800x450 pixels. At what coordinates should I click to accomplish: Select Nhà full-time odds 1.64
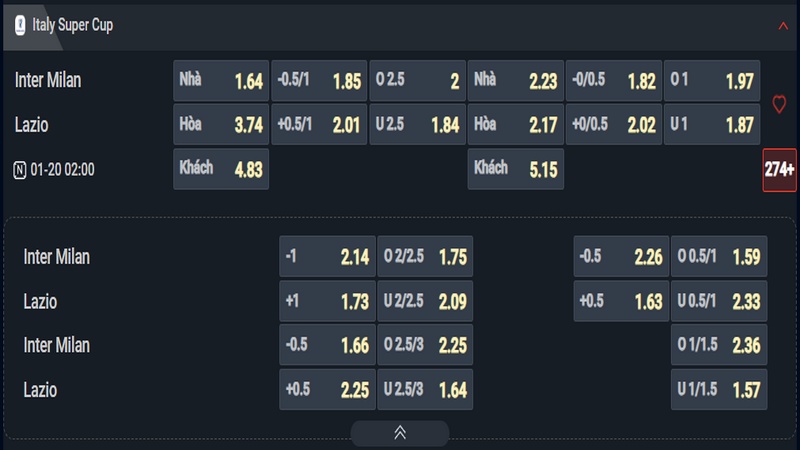(221, 81)
